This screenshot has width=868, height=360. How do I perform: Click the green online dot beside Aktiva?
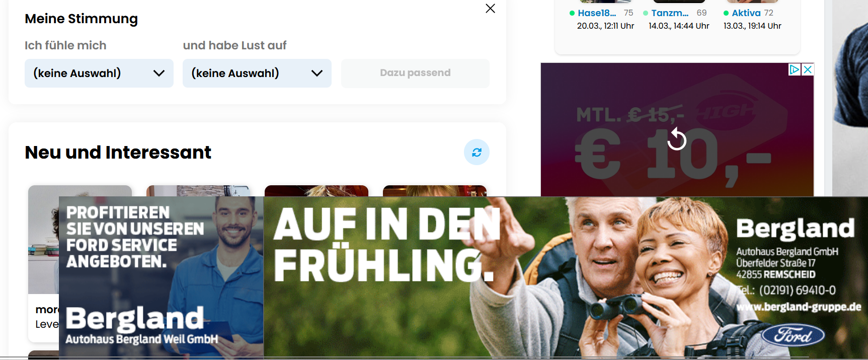726,13
